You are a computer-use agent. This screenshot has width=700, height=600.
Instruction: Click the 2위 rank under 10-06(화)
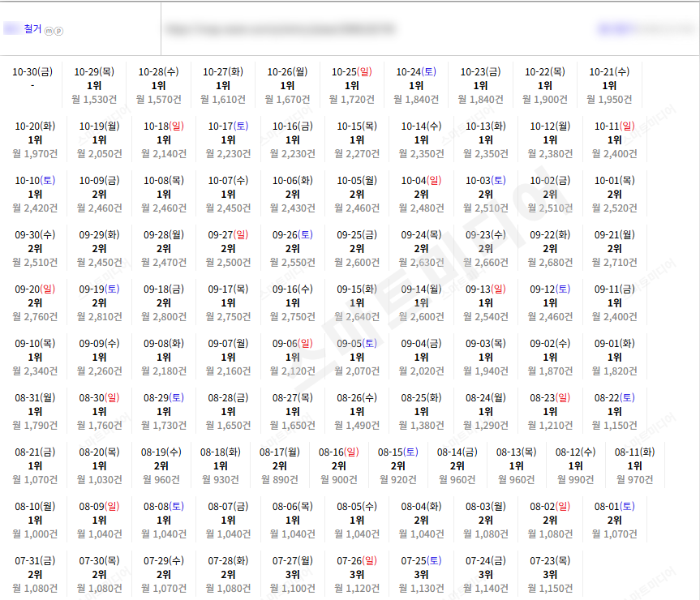tap(293, 195)
